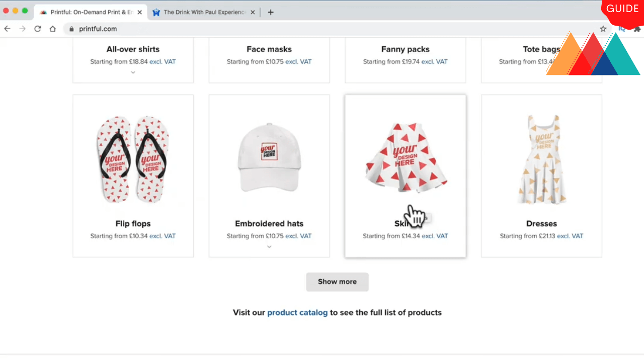644x362 pixels.
Task: Click the Flip flops product image
Action: 133,158
